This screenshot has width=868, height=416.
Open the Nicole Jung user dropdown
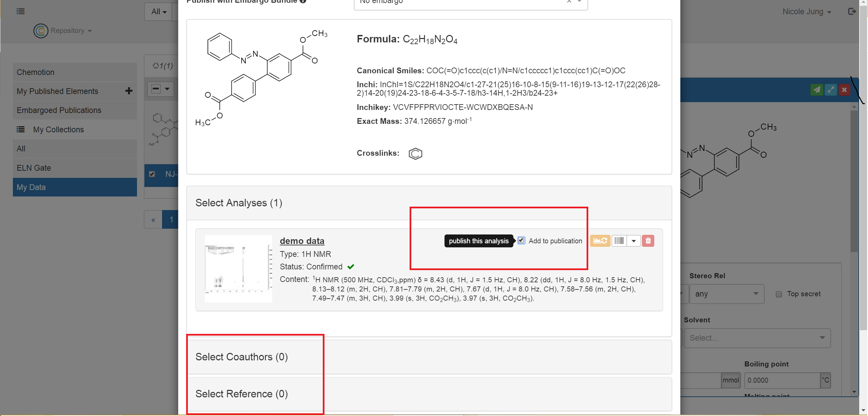(806, 12)
